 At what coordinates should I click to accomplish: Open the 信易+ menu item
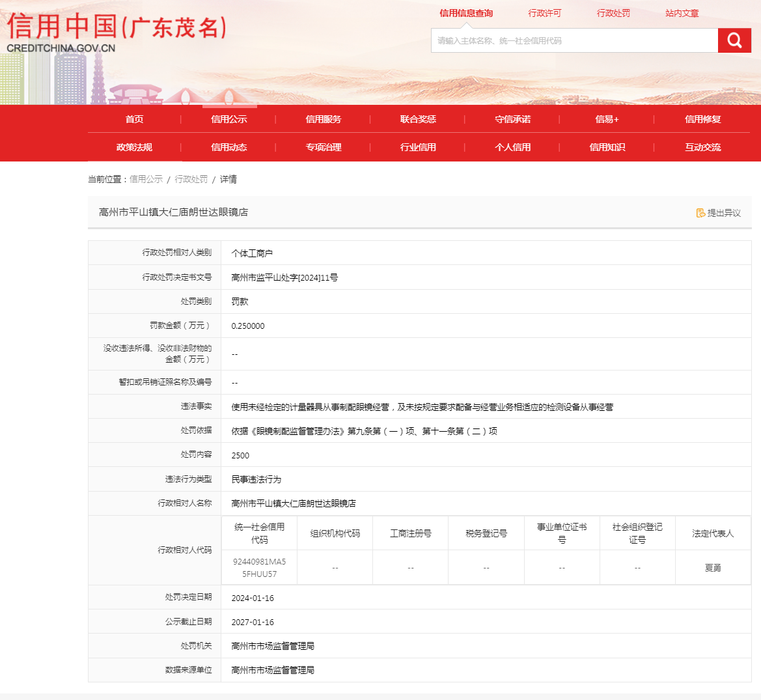pyautogui.click(x=607, y=119)
